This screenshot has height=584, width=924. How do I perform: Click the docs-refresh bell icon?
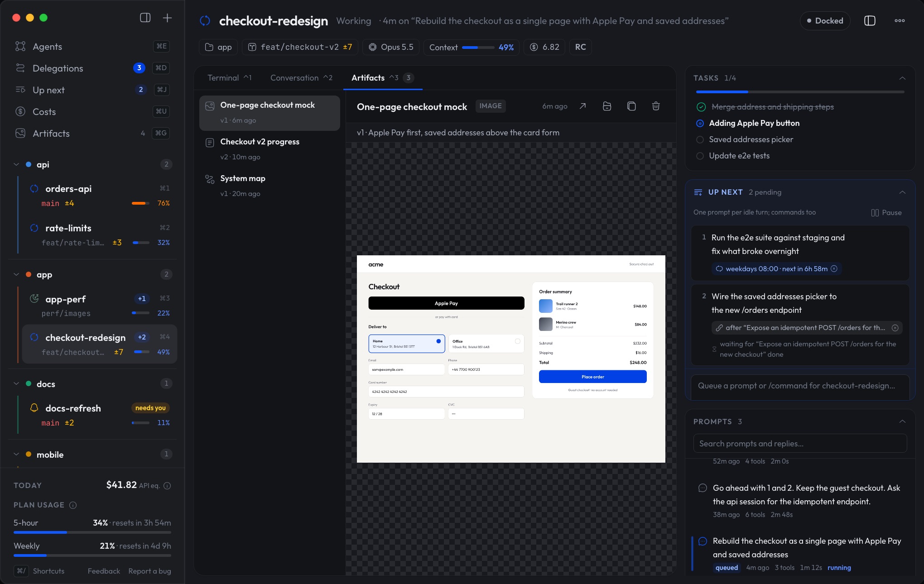click(x=34, y=408)
